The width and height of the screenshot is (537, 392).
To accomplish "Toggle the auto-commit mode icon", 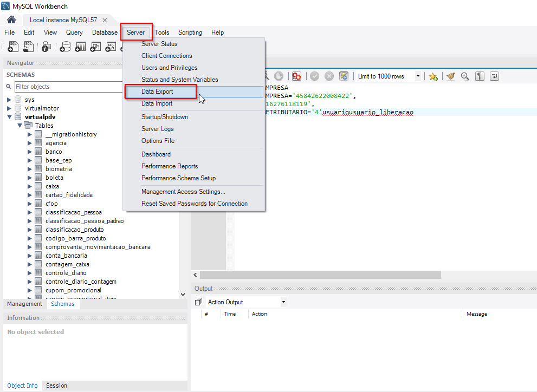I will pos(344,76).
